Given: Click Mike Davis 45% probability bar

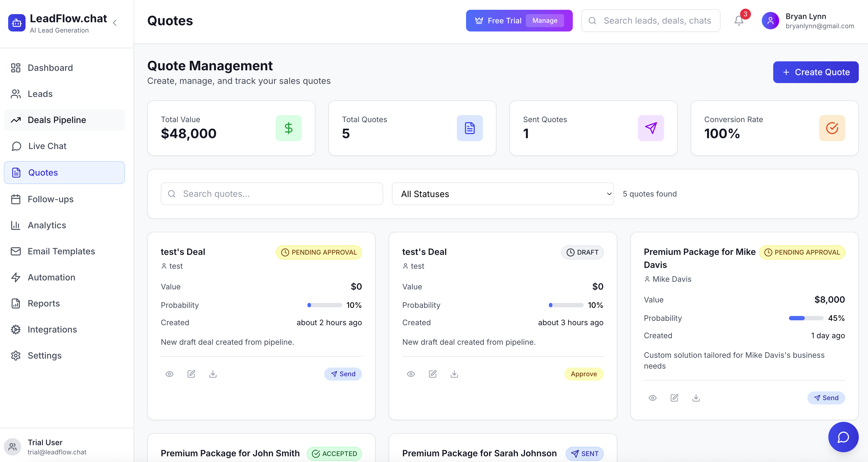Looking at the screenshot, I should tap(806, 318).
